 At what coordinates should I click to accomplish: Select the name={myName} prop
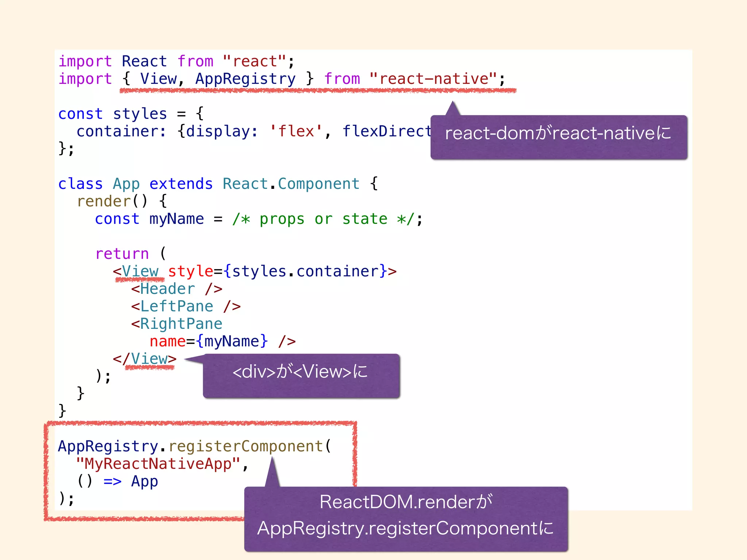coord(209,342)
